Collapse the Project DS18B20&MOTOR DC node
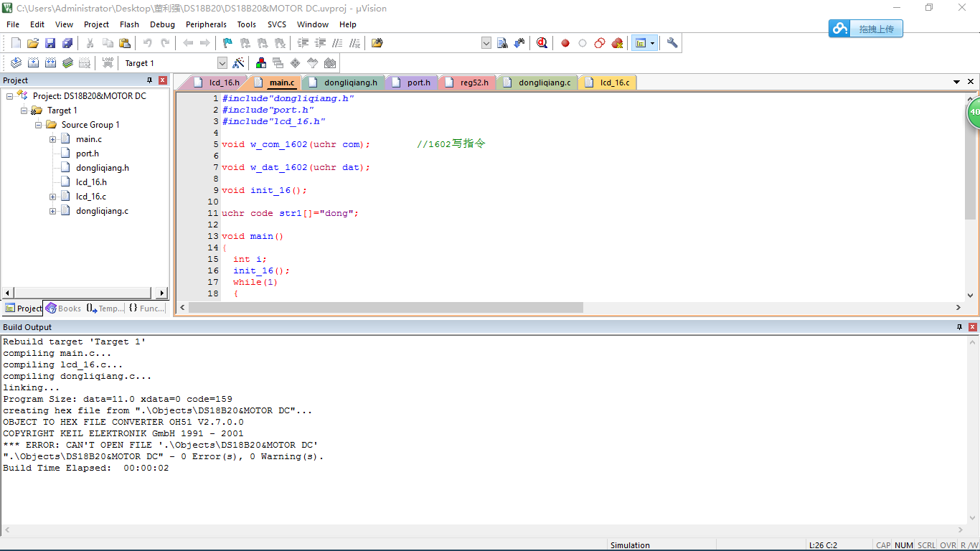This screenshot has width=980, height=551. (10, 96)
